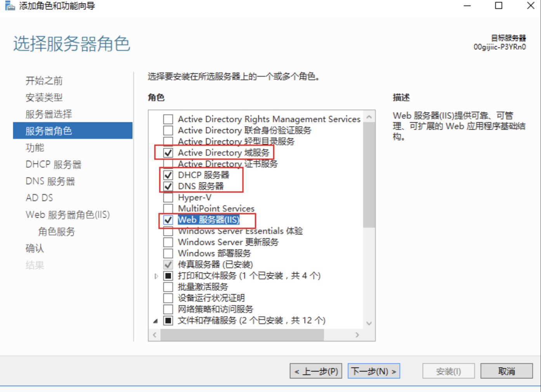This screenshot has width=541, height=392.
Task: Click the vertical scrollbar thumb of roles list
Action: tap(369, 175)
